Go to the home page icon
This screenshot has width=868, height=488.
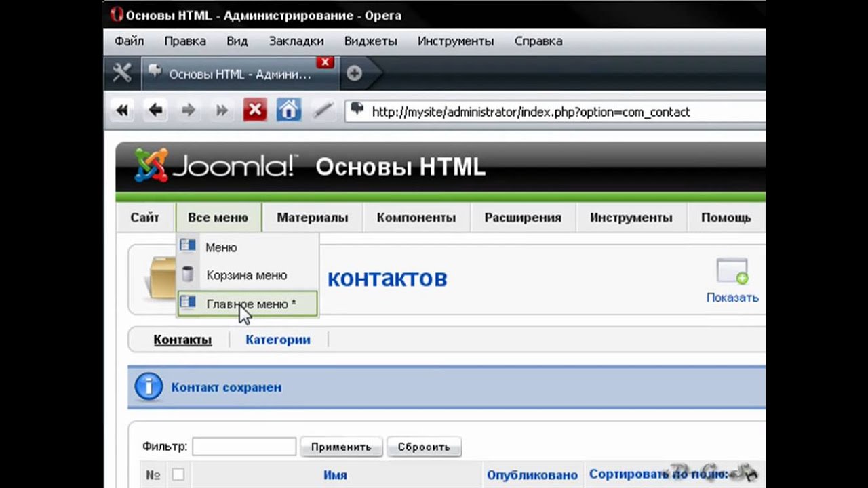[288, 110]
